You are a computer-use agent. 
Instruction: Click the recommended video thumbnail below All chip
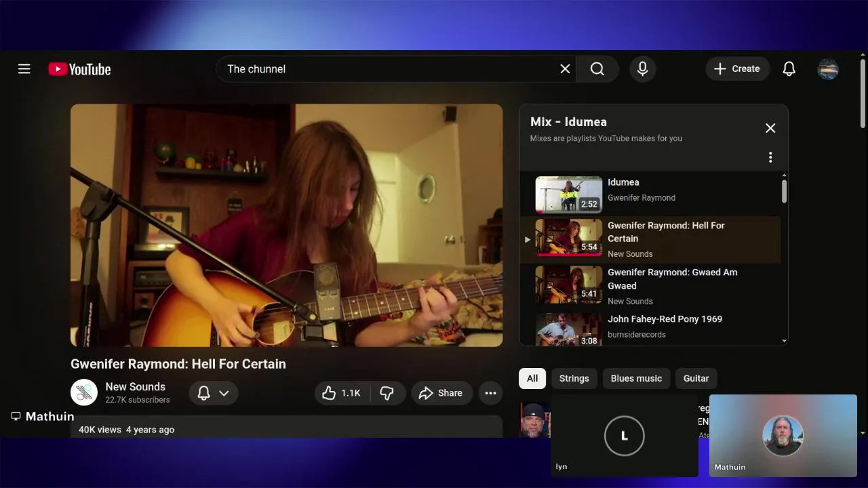pos(535,420)
